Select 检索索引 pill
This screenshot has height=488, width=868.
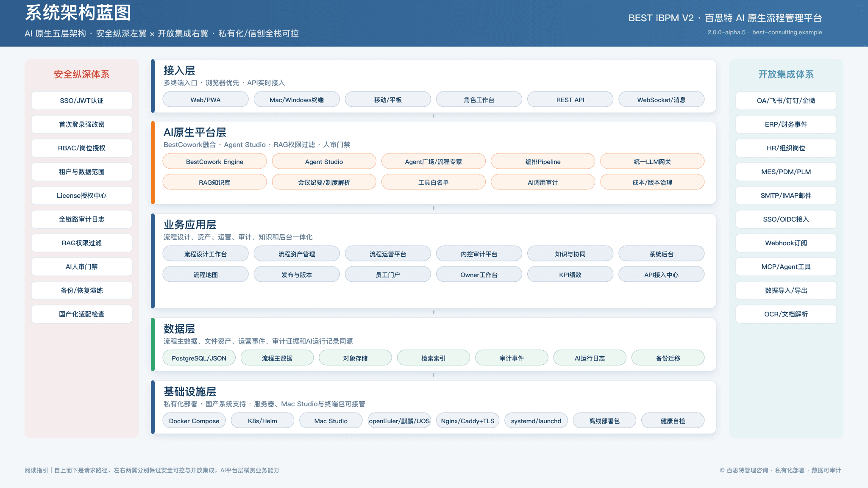pos(434,358)
